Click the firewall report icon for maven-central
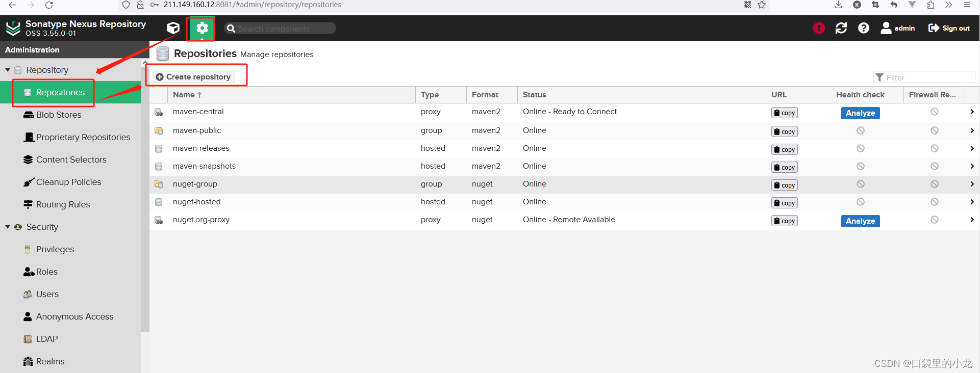 935,112
